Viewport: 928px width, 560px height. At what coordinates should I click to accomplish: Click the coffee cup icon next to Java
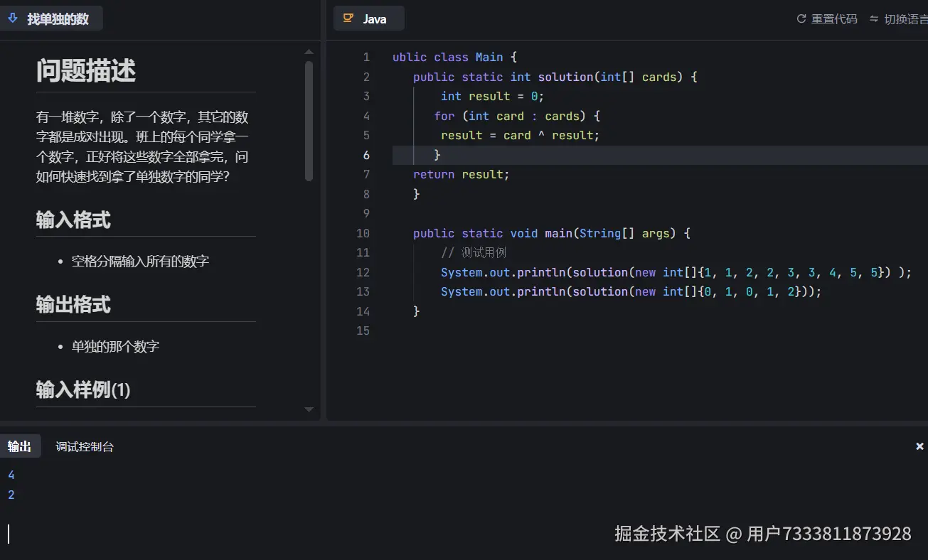pyautogui.click(x=348, y=18)
